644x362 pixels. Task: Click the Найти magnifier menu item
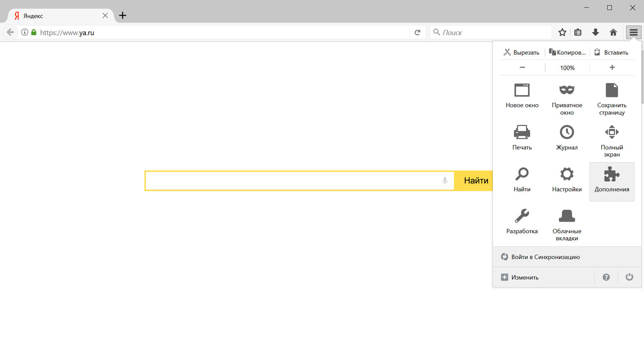[522, 180]
